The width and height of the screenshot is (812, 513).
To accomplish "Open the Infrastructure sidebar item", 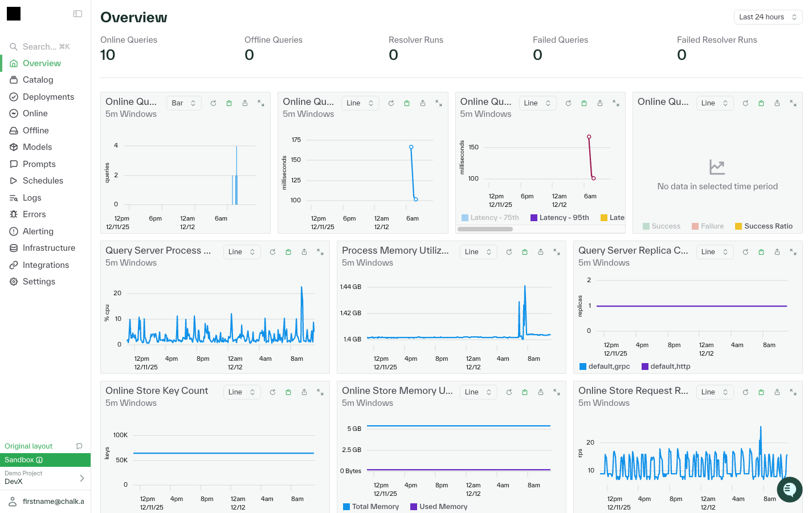I will pyautogui.click(x=49, y=248).
